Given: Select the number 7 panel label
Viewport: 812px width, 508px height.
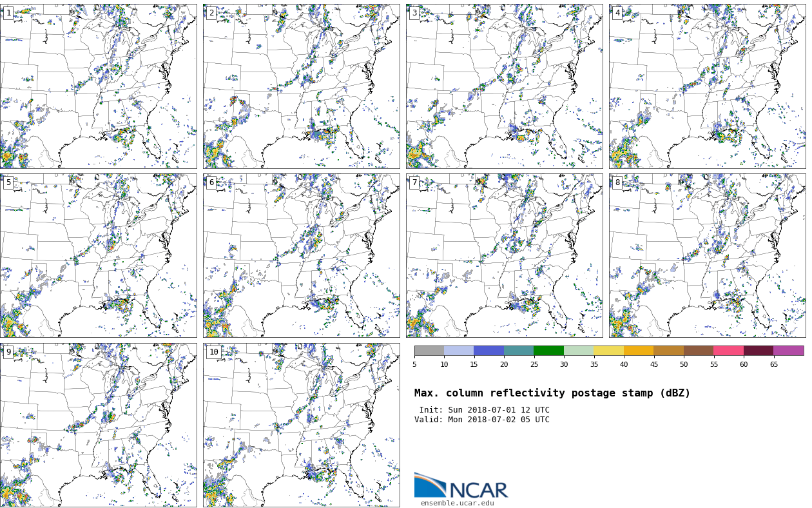Looking at the screenshot, I should pos(414,182).
